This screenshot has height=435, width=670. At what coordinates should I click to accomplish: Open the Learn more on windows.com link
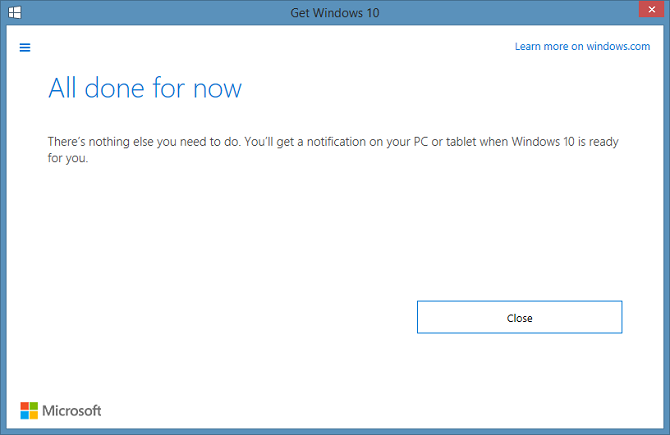(583, 47)
